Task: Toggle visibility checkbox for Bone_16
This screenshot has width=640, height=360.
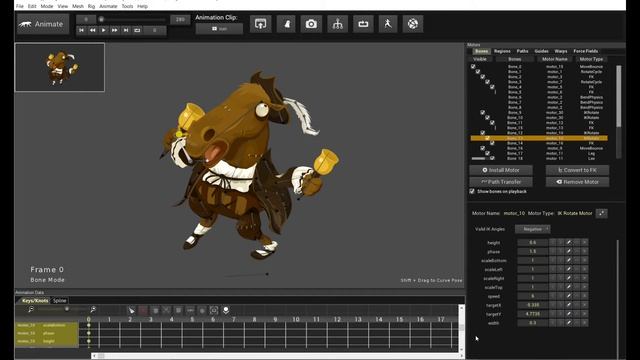Action: (483, 148)
